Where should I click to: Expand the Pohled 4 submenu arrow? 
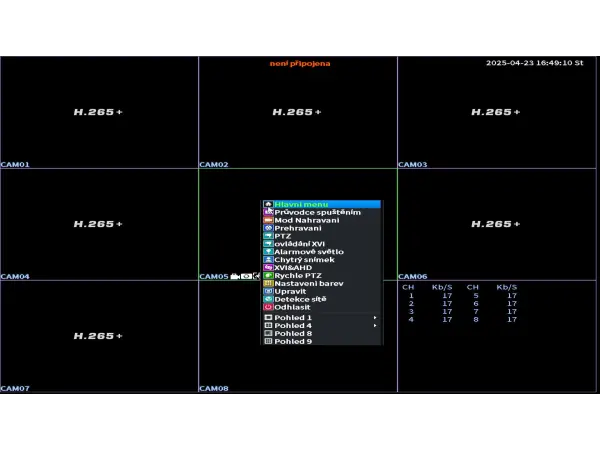[x=375, y=326]
